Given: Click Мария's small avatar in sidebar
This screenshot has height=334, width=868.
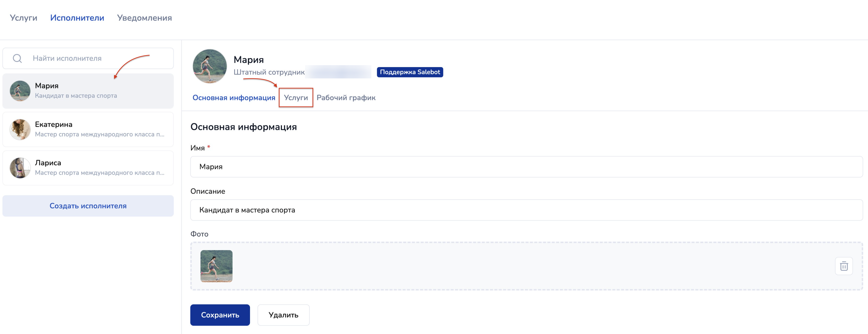Looking at the screenshot, I should tap(20, 91).
